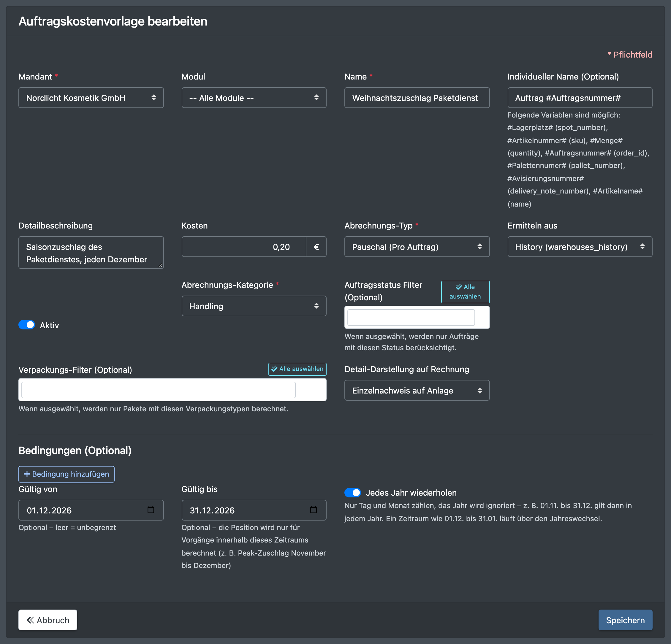
Task: Click the Euro currency symbol beside Kosten
Action: 316,247
